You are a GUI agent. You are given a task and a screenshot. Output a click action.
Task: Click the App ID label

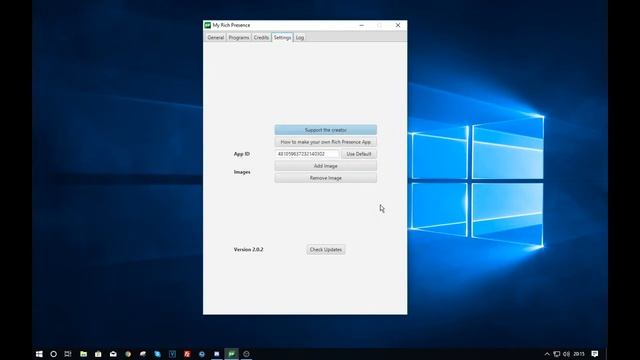[x=242, y=154]
